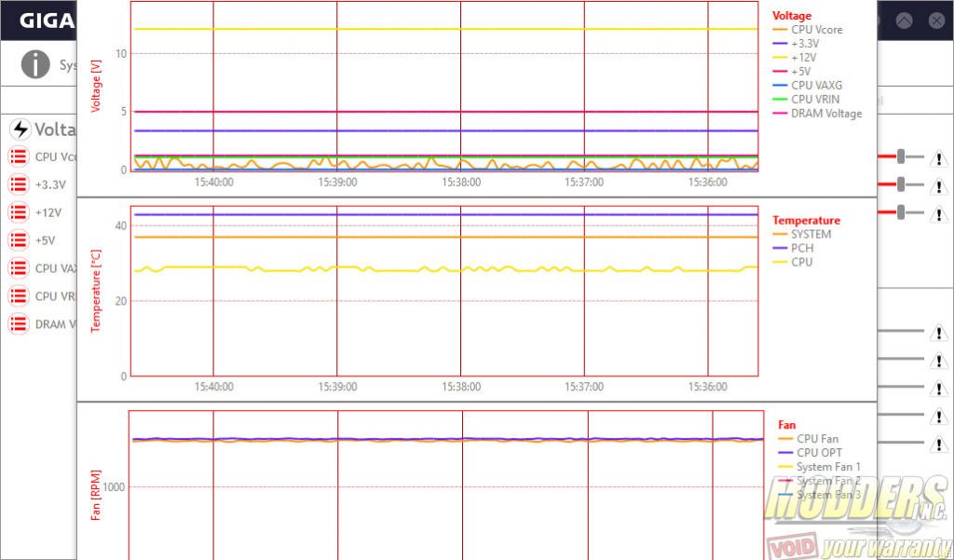This screenshot has width=954, height=560.
Task: Click the list icon beside DRAM Voltage row
Action: coord(19,324)
